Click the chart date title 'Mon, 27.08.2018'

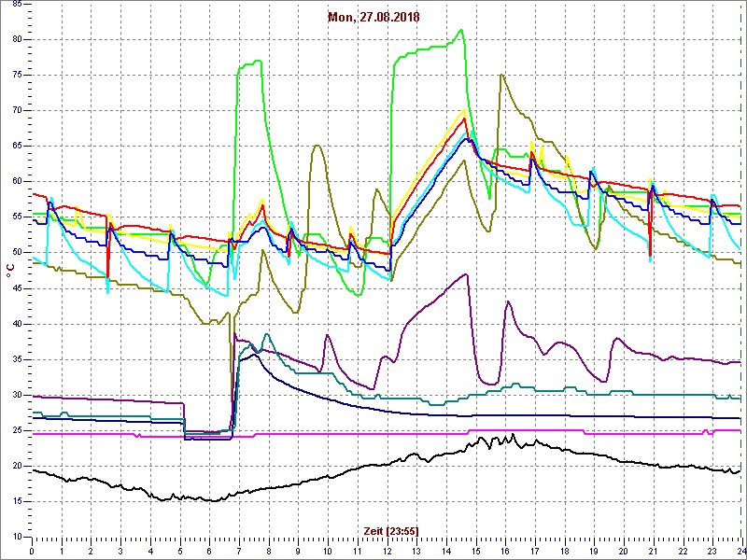click(373, 18)
